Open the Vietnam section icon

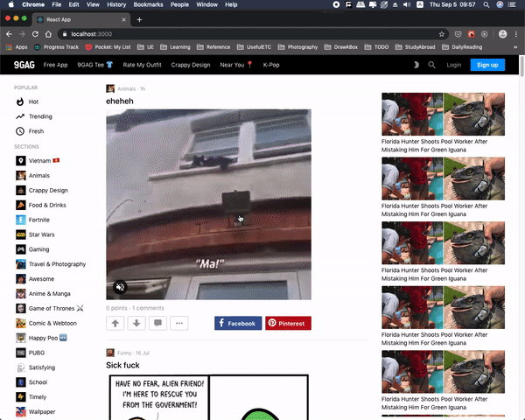pos(21,161)
